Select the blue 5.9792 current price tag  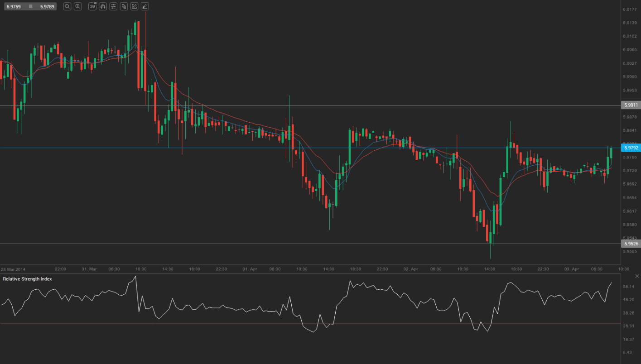[x=631, y=148]
